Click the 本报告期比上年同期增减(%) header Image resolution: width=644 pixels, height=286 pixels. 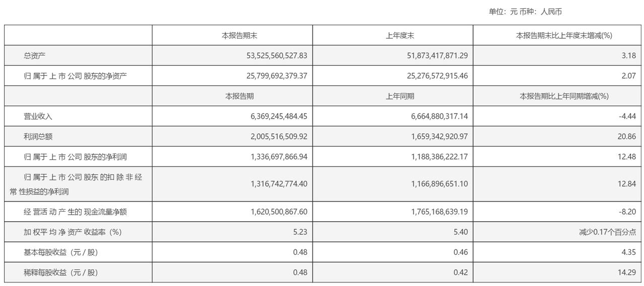click(x=563, y=96)
